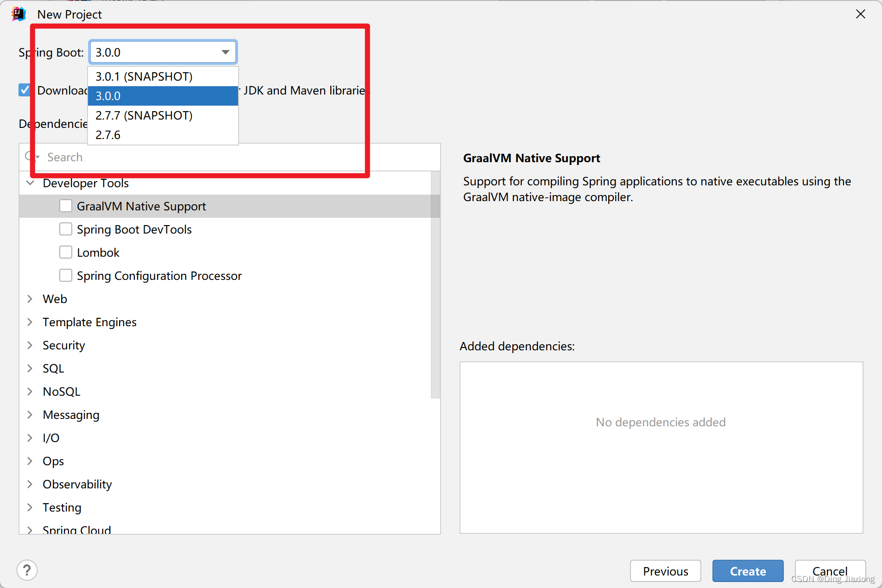Select version 2.7.7 (SNAPSHOT)
Screen dimensions: 882x588
pyautogui.click(x=163, y=115)
